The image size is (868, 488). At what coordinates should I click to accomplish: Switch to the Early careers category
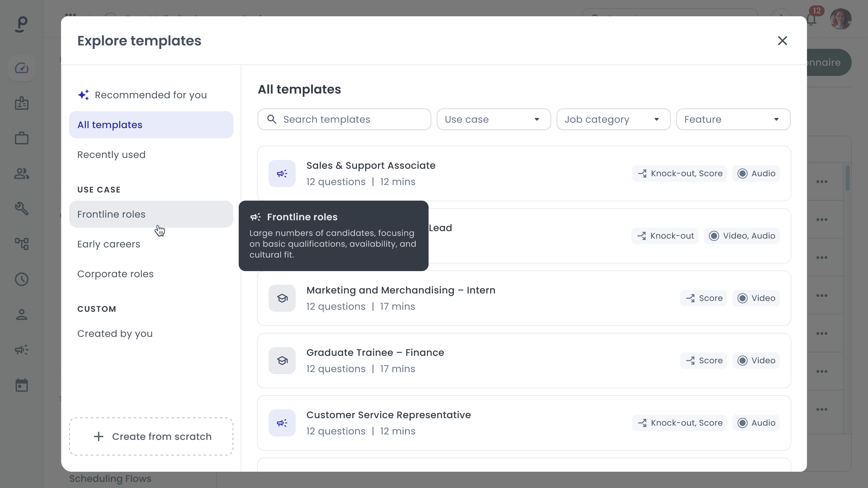[108, 244]
